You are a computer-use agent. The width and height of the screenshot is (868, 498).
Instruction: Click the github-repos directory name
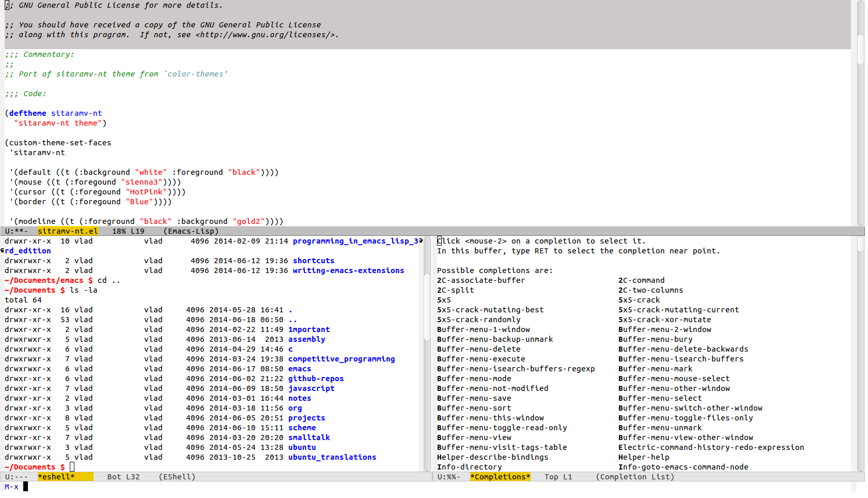[x=316, y=379]
